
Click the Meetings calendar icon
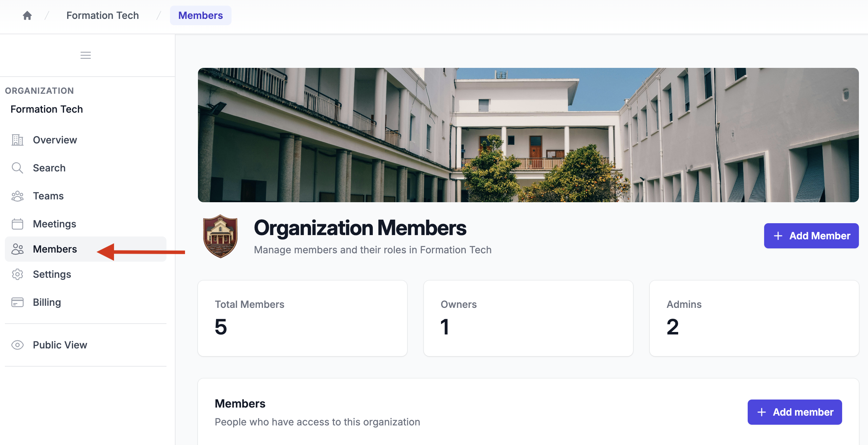pos(17,224)
